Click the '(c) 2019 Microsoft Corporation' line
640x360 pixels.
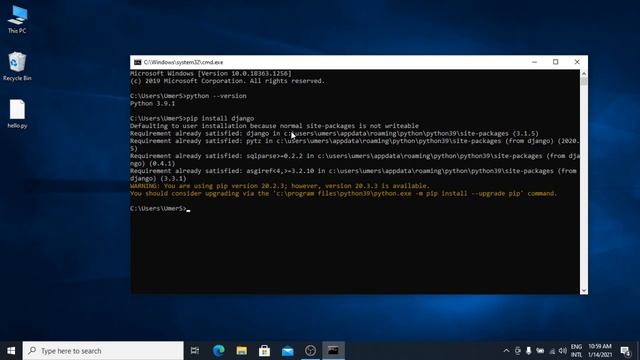[227, 81]
